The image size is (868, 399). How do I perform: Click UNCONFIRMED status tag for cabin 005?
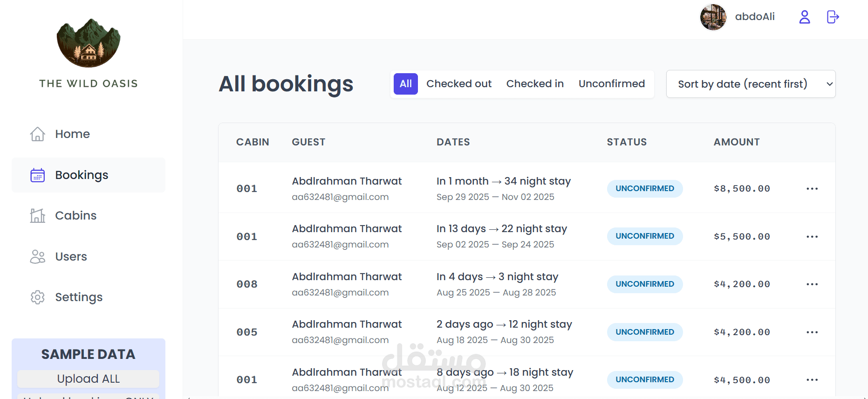point(644,332)
